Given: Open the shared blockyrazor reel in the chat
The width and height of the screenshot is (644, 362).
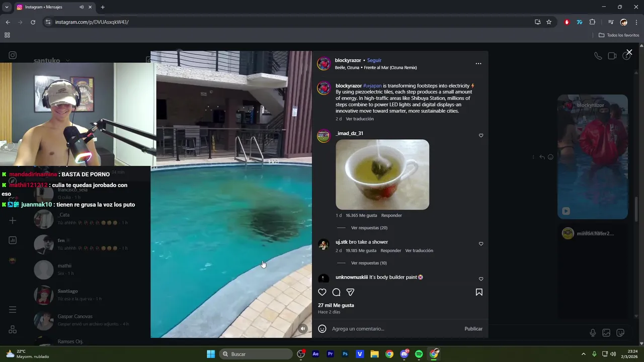Looking at the screenshot, I should tap(593, 157).
